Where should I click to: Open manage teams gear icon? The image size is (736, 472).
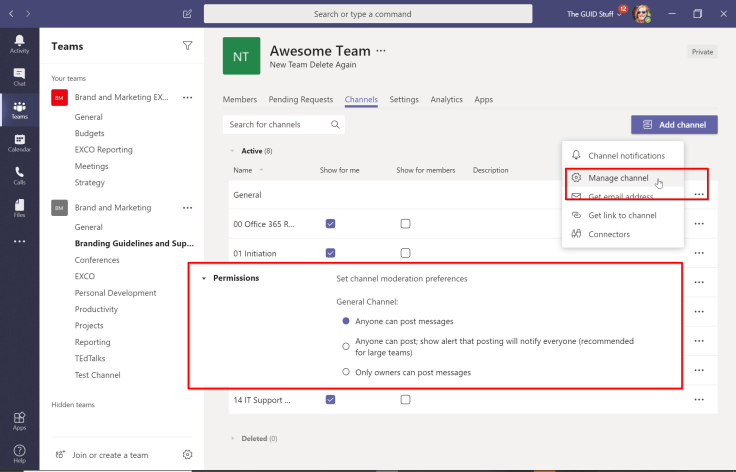click(x=187, y=455)
